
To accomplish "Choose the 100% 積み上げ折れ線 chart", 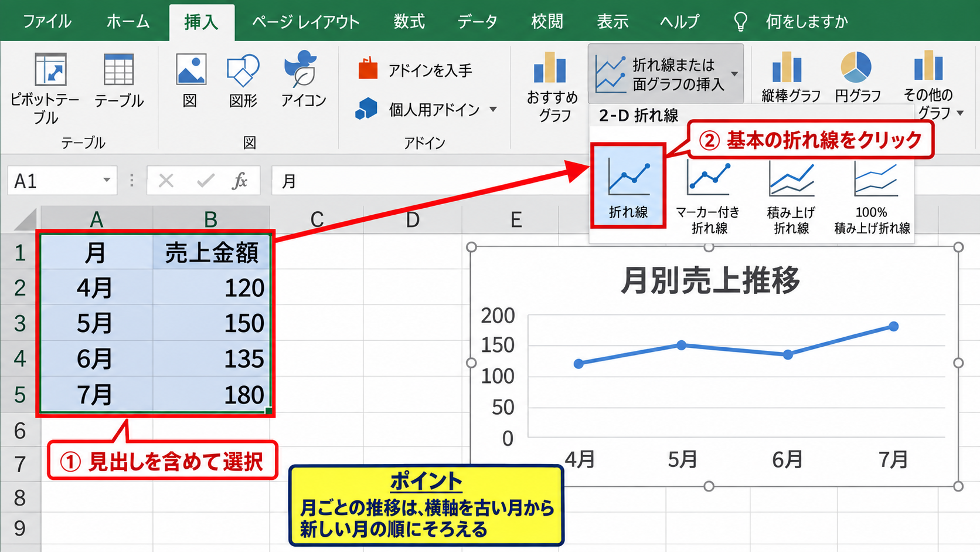I will (873, 197).
